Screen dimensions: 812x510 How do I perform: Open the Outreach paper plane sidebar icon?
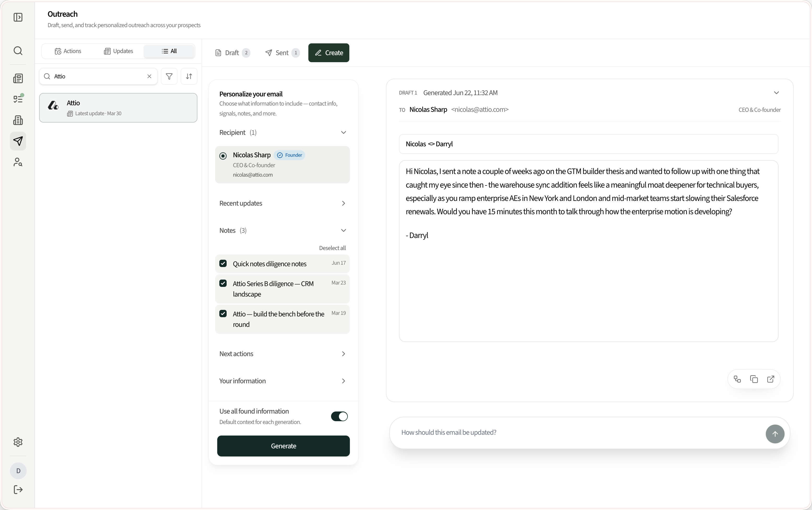click(18, 141)
